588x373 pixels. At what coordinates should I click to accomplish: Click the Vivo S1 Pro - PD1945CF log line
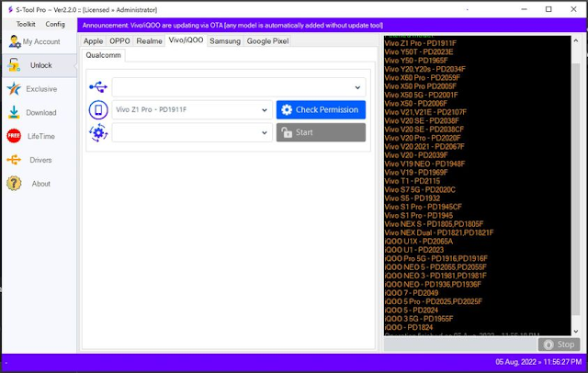(x=424, y=207)
